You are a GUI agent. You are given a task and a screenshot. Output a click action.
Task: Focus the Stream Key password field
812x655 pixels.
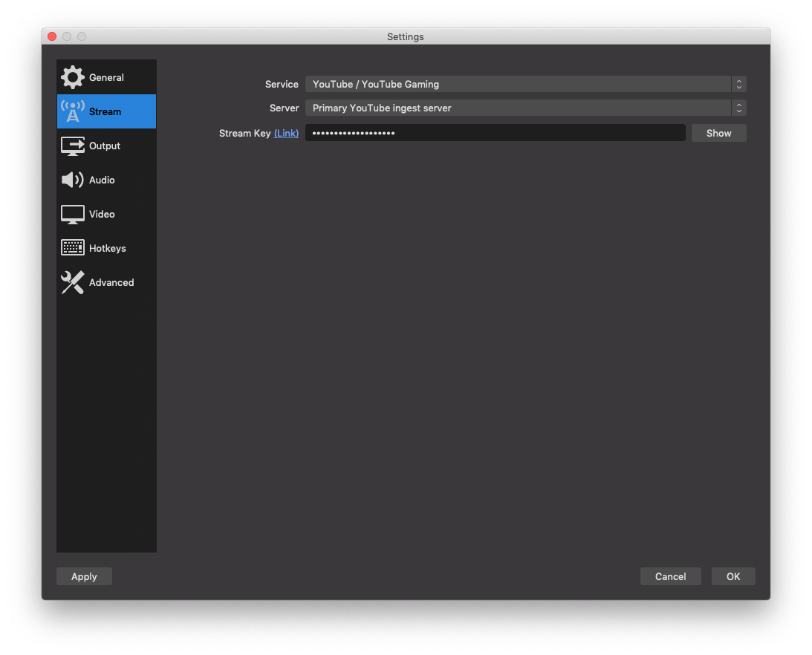point(495,132)
